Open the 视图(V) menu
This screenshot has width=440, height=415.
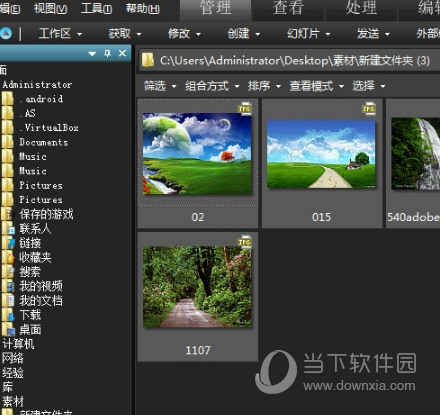[x=51, y=8]
